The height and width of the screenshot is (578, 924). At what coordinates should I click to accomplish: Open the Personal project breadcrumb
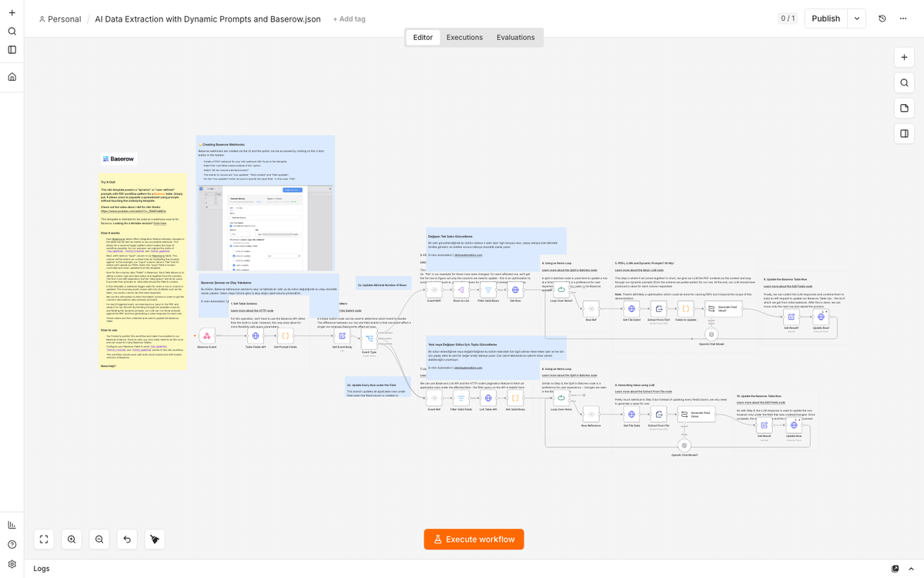click(59, 18)
